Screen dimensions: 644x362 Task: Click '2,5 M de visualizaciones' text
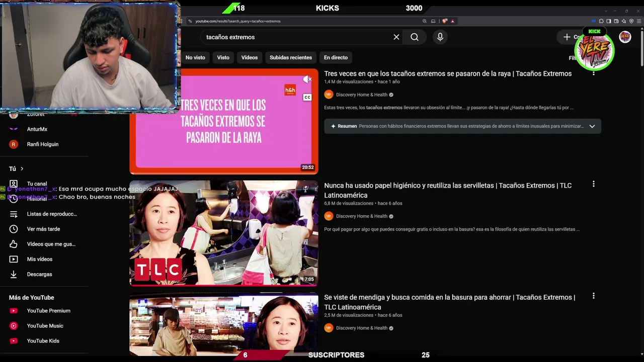[x=349, y=315]
